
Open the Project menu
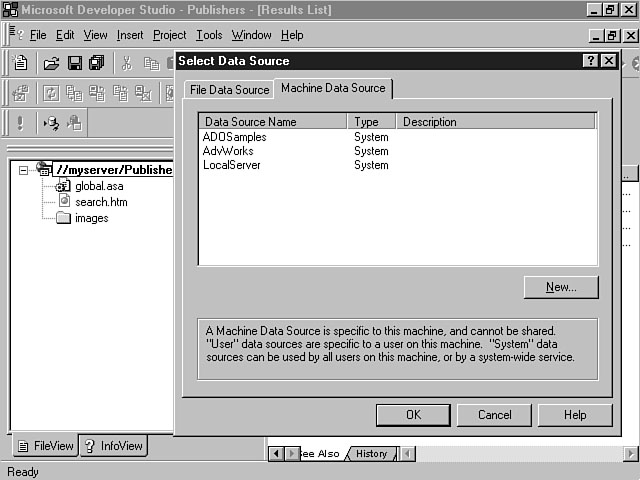[169, 35]
